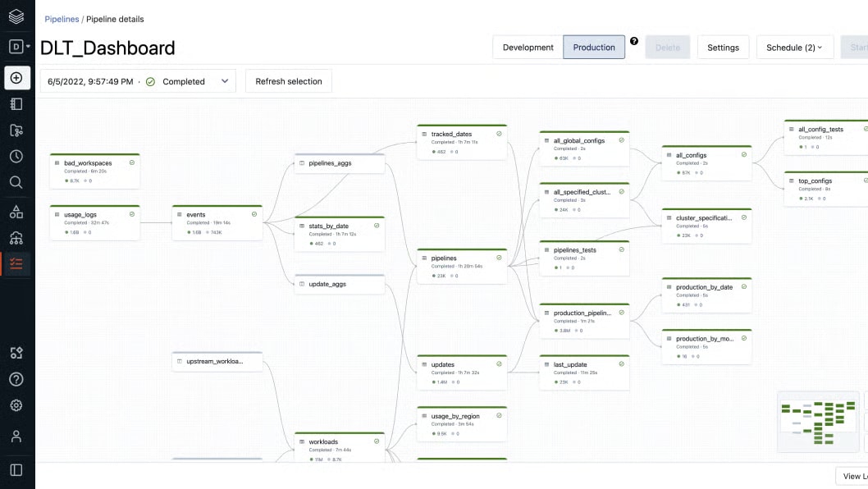
Task: Switch pipeline to Production mode
Action: 594,48
